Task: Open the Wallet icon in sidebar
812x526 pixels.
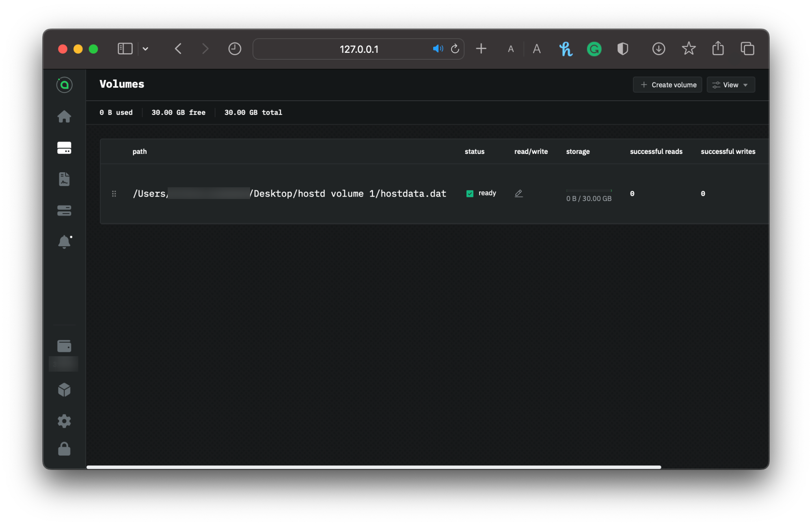Action: tap(64, 346)
